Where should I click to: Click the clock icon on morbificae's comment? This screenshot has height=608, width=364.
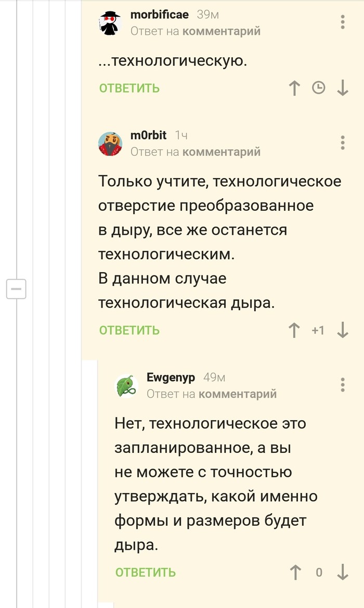pos(318,88)
